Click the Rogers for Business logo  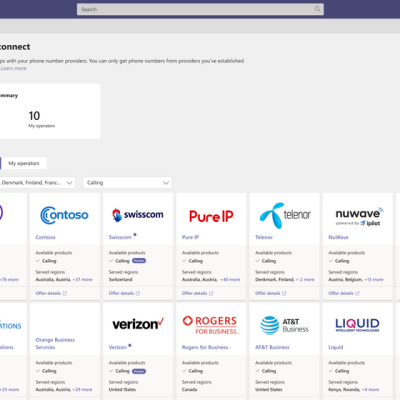coord(211,325)
